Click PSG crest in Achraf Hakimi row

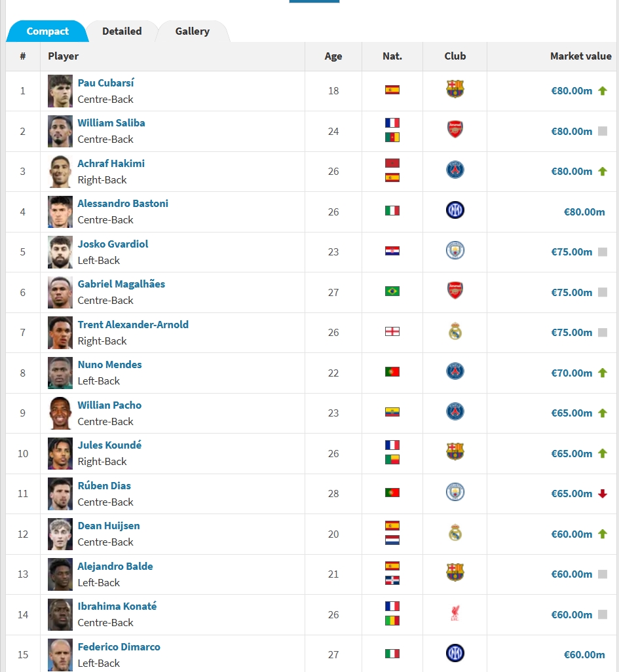coord(455,170)
